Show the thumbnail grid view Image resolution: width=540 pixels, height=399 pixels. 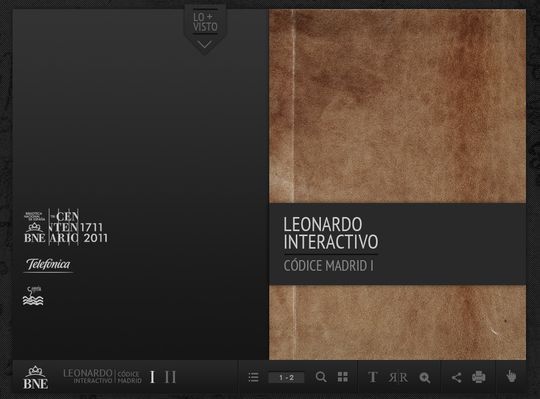[x=343, y=377]
